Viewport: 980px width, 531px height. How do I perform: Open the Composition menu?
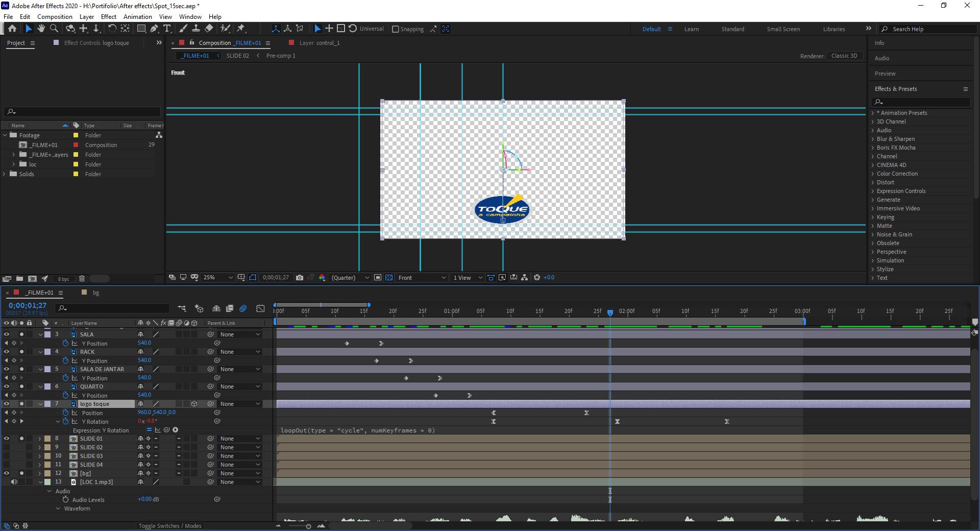(55, 17)
